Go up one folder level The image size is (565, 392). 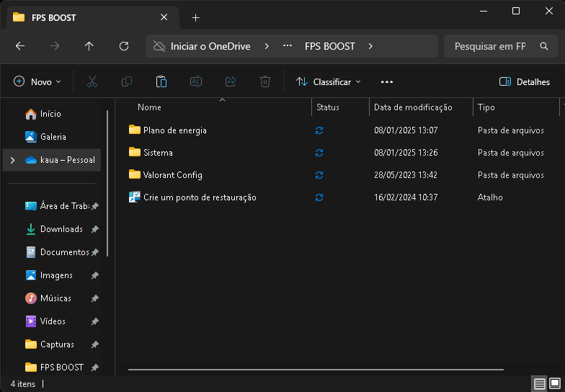(x=89, y=46)
